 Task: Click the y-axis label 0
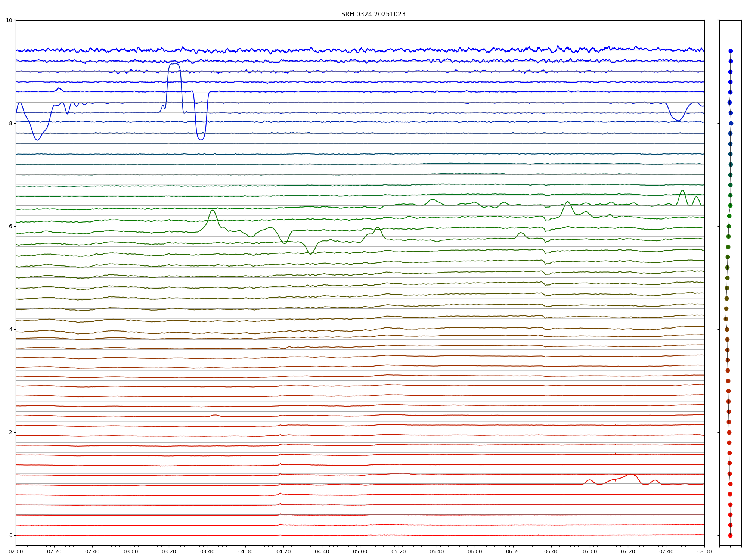(x=10, y=535)
